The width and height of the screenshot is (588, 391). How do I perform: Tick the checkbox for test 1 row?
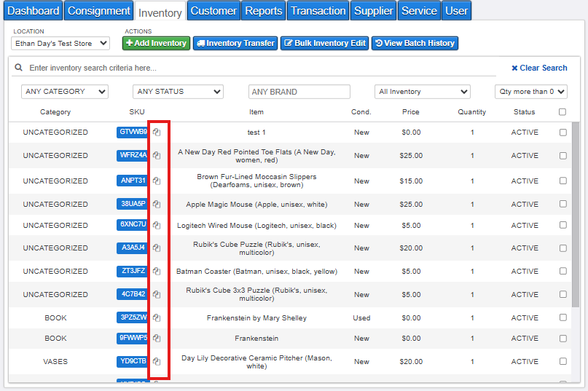(x=562, y=133)
